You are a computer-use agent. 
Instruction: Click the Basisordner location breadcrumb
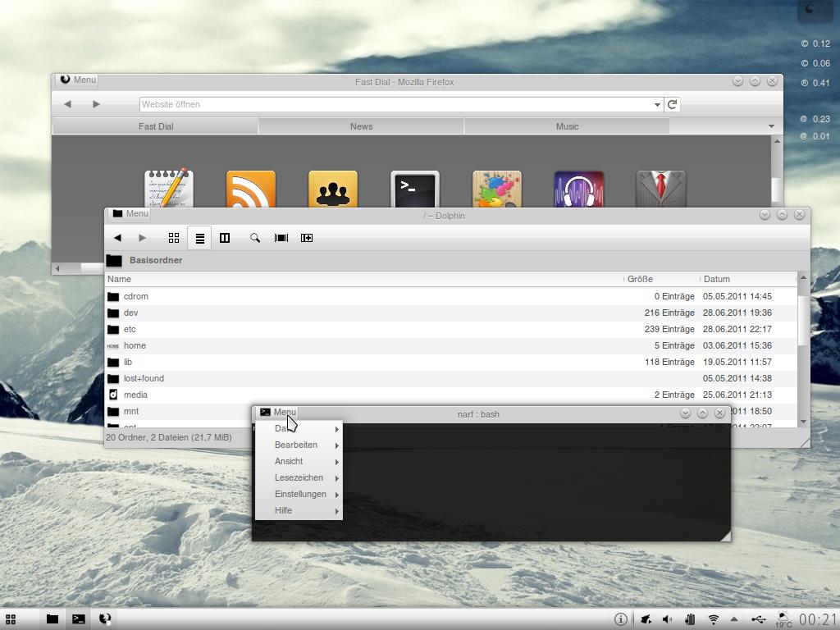155,260
